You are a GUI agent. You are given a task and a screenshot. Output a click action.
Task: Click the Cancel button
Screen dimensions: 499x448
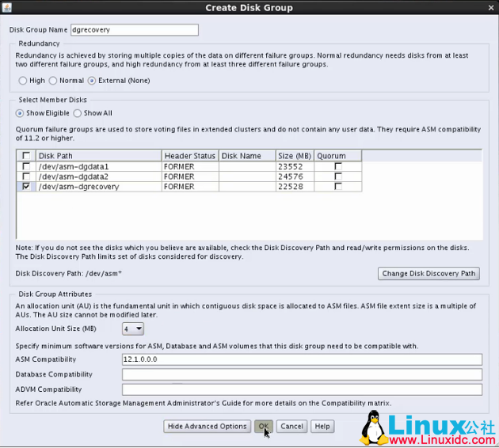(x=291, y=427)
